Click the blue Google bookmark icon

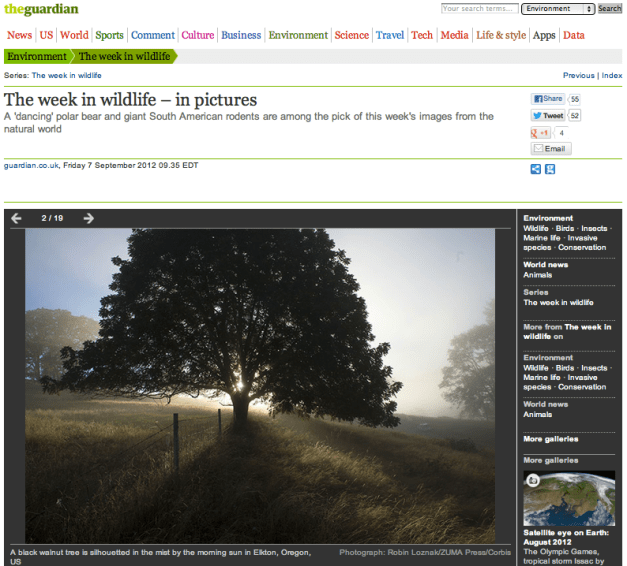coord(550,169)
